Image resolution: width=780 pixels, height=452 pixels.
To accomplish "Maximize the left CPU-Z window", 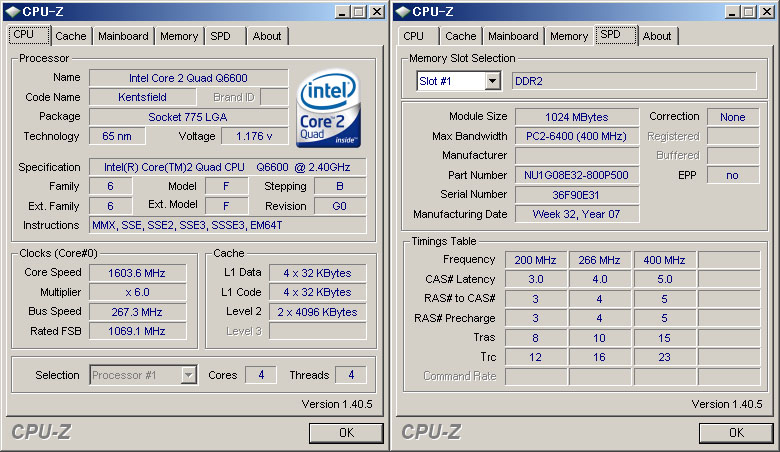I will (358, 12).
